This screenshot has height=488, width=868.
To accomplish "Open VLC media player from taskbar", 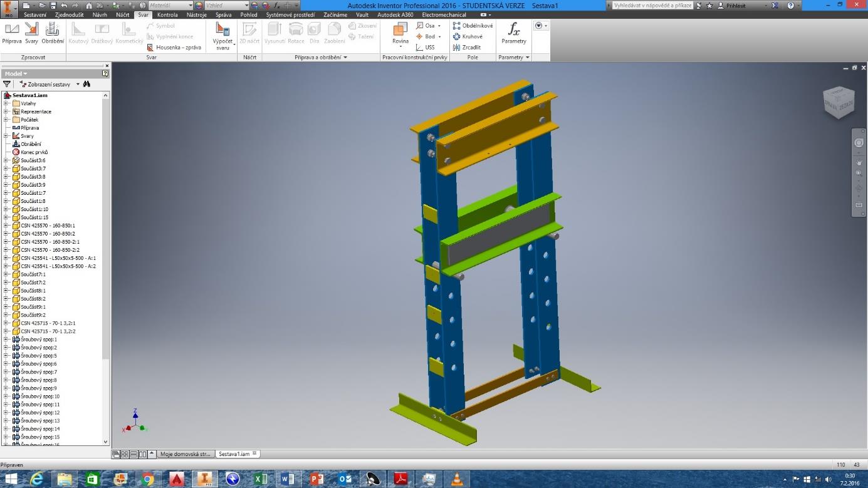I will click(x=458, y=479).
